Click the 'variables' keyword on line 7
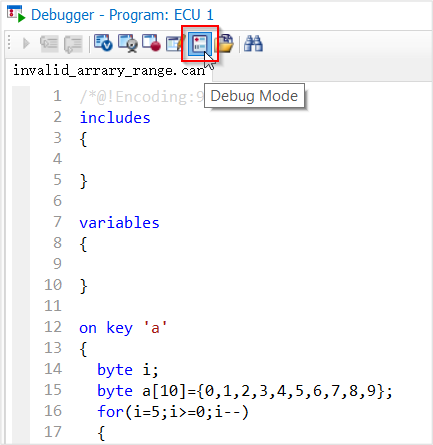 coord(119,223)
